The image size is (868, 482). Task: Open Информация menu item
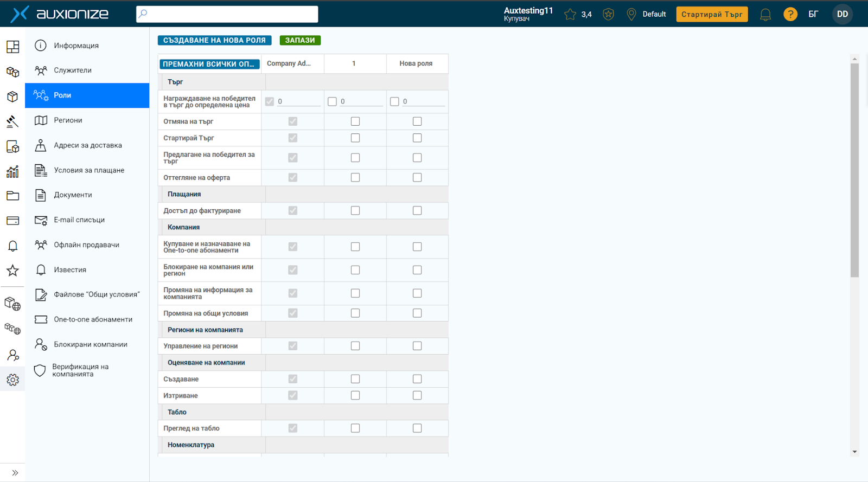87,46
